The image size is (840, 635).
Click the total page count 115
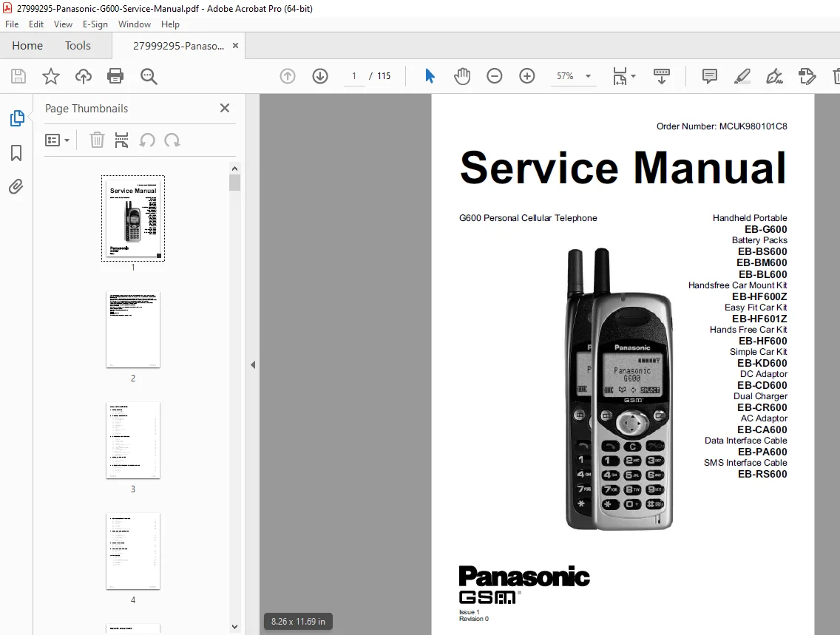(x=384, y=76)
